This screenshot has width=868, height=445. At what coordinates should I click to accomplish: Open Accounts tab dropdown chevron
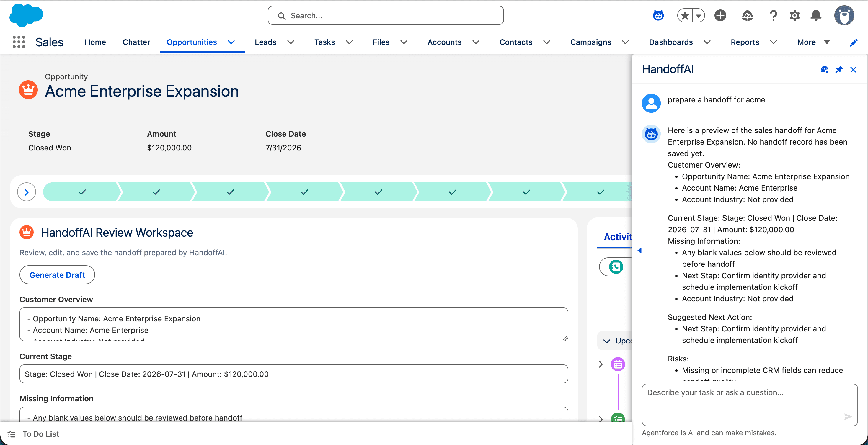click(476, 42)
